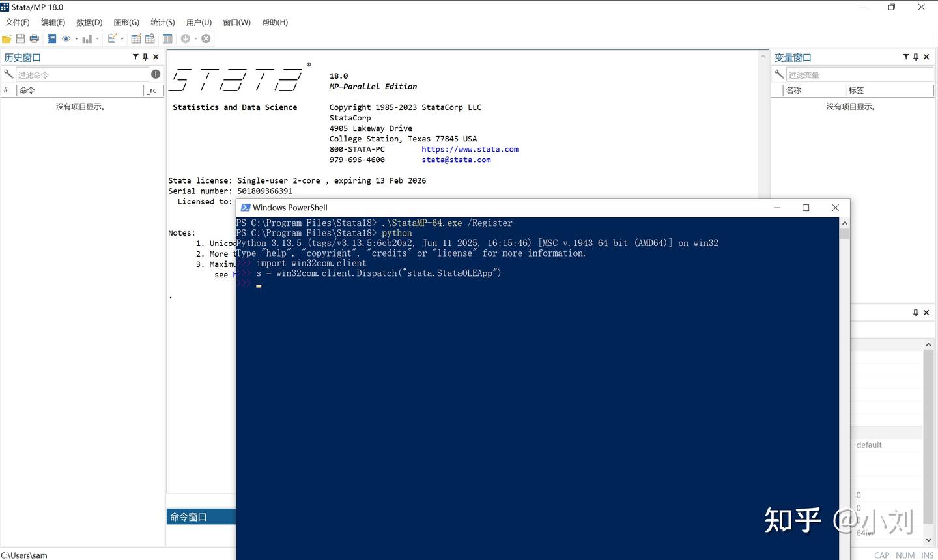The height and width of the screenshot is (560, 938).
Task: Close the Windows PowerShell window
Action: pyautogui.click(x=835, y=208)
